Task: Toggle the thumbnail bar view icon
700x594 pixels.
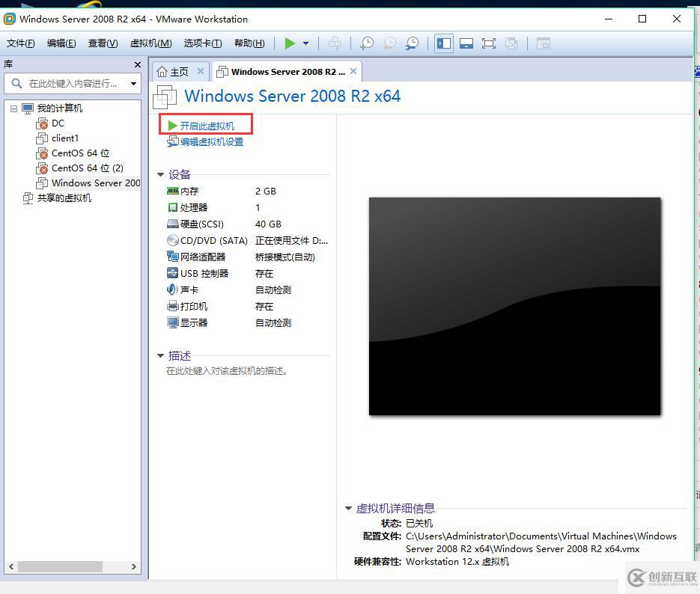Action: pyautogui.click(x=466, y=43)
